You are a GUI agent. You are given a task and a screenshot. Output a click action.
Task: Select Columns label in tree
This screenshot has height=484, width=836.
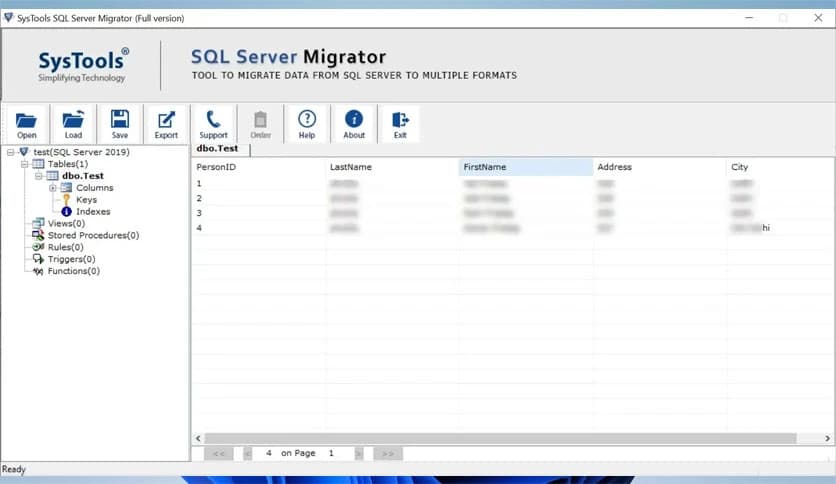pos(94,188)
